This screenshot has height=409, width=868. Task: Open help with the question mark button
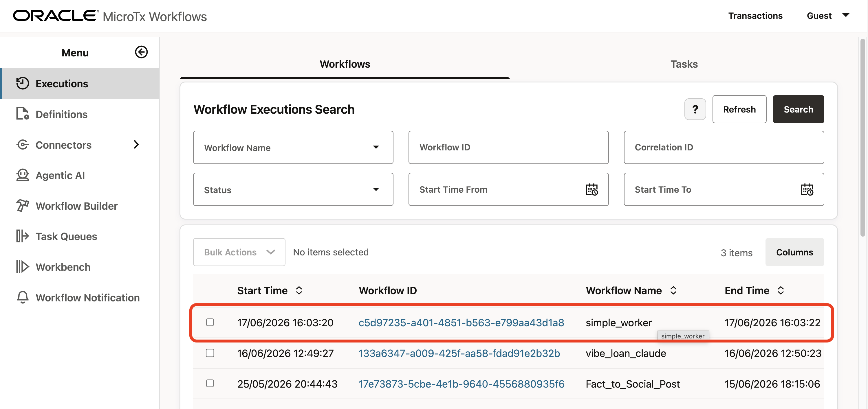(695, 109)
